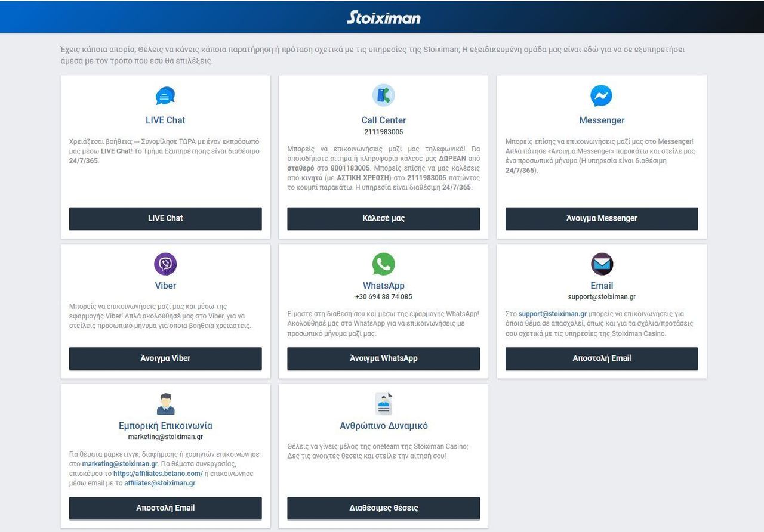
Task: Click the LIVE Chat speech bubble icon
Action: [x=165, y=96]
